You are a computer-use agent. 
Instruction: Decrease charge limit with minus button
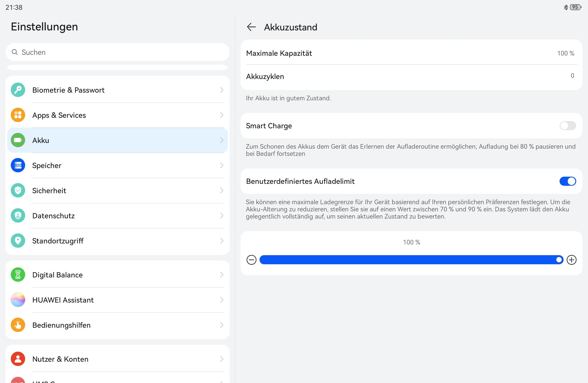(251, 260)
